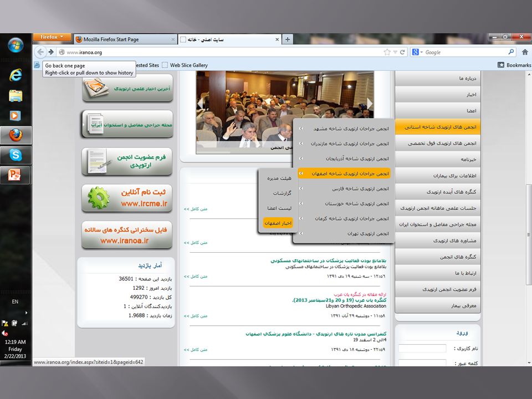Click the search magnifier icon in Google box
The height and width of the screenshot is (399, 532).
point(511,52)
